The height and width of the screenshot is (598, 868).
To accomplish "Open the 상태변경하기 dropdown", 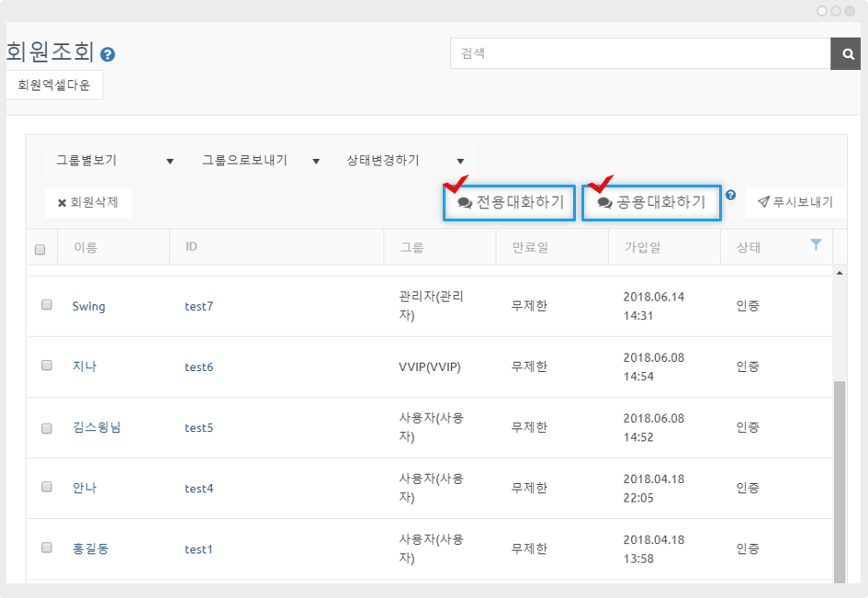I will coord(405,161).
